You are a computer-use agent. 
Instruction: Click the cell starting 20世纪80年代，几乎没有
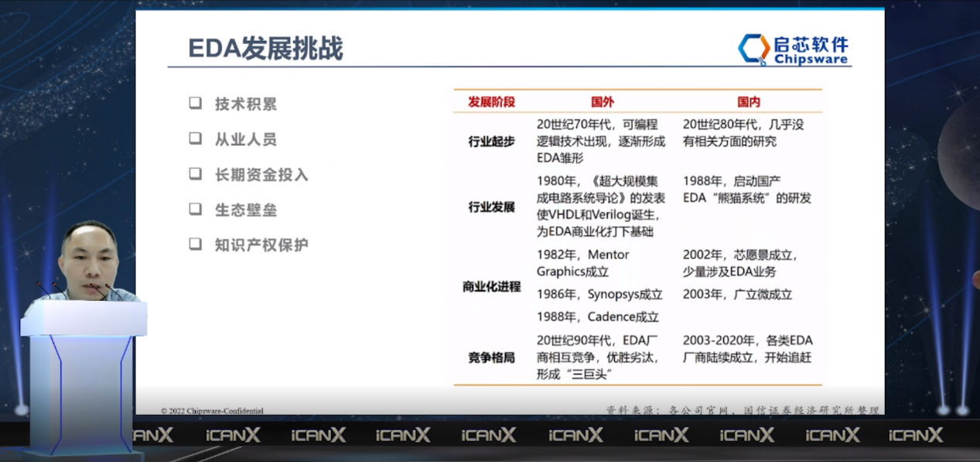(x=743, y=132)
